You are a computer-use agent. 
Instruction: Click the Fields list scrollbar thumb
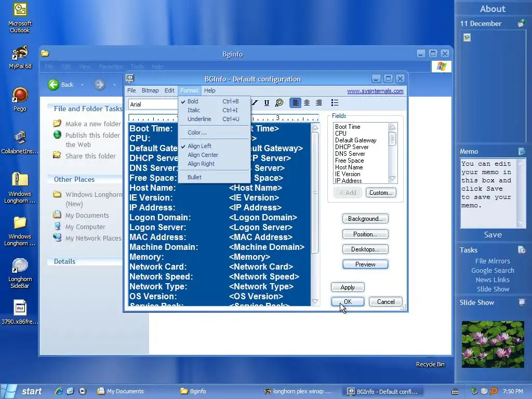[392, 139]
